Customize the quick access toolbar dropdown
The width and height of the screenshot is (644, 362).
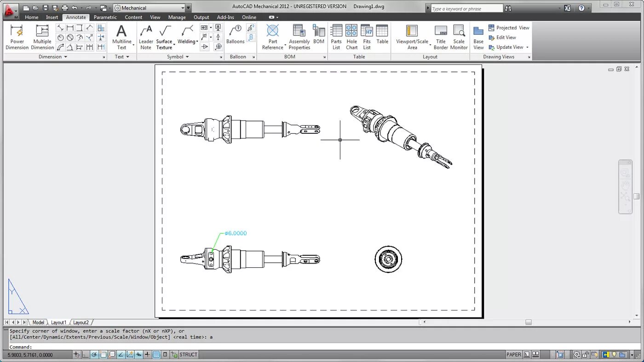click(x=189, y=8)
